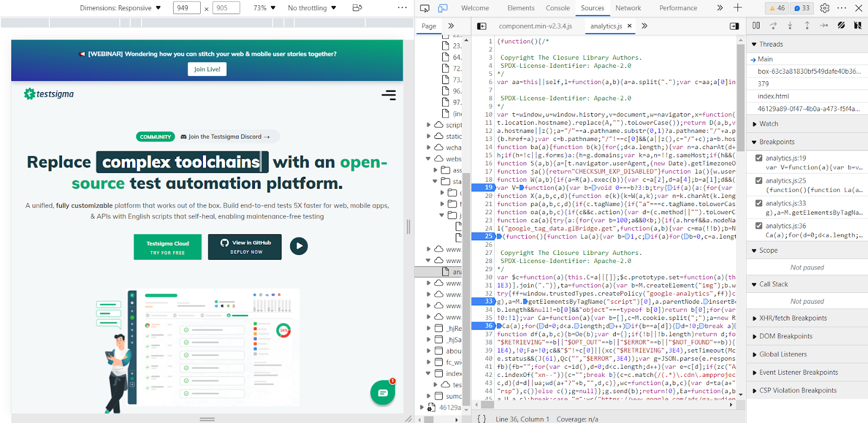868x423 pixels.
Task: Expand the XHR/fetch Breakpoints section
Action: coord(793,318)
